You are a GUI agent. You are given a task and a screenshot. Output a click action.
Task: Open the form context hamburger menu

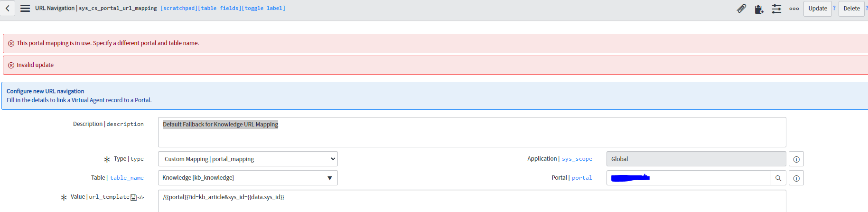point(25,9)
